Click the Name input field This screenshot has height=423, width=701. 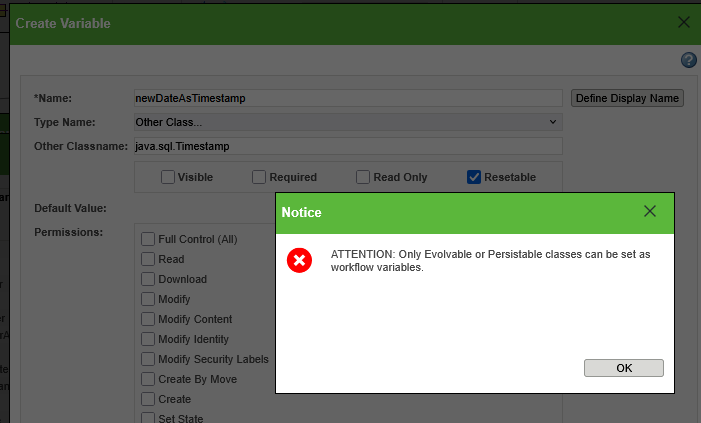pos(348,98)
